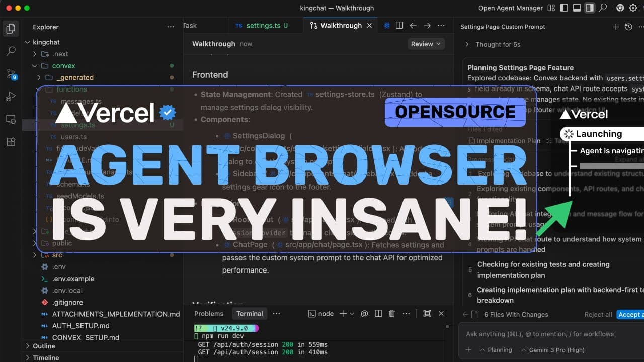
Task: Maximize the terminal panel
Action: pyautogui.click(x=427, y=313)
